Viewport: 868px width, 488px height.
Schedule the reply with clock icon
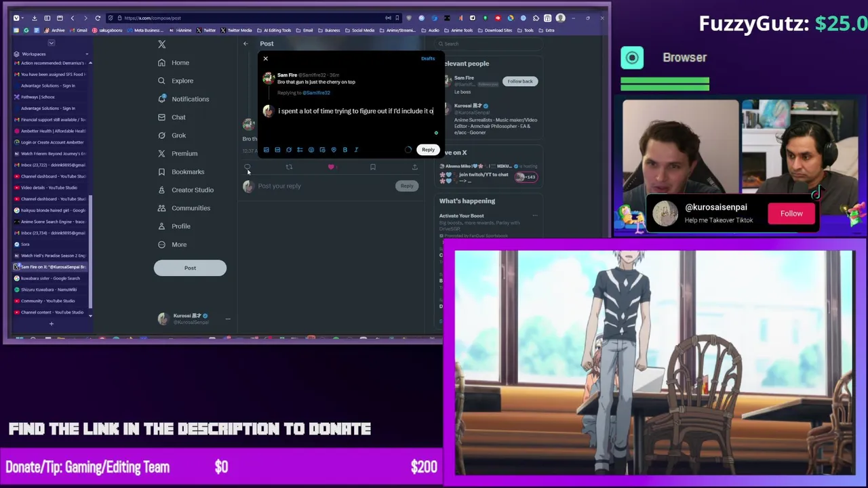(x=322, y=150)
